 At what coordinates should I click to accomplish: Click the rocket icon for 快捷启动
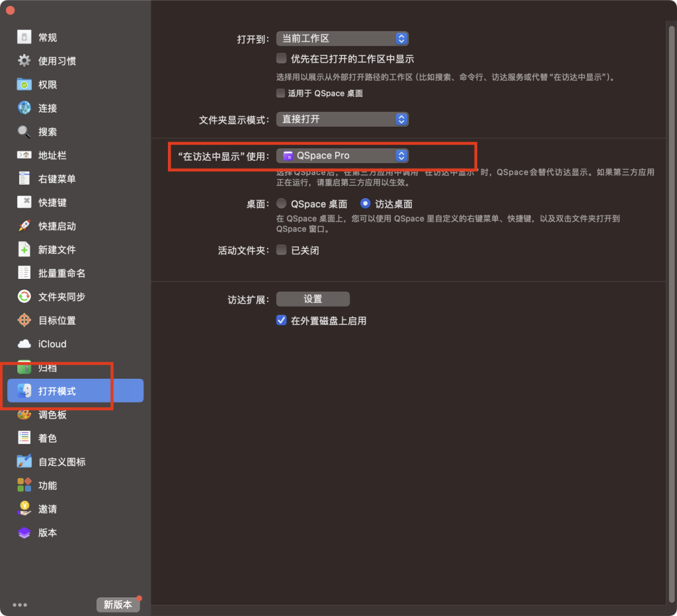click(24, 226)
